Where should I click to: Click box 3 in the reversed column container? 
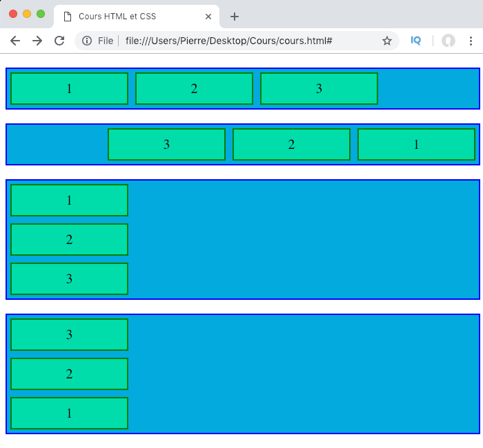pyautogui.click(x=69, y=334)
